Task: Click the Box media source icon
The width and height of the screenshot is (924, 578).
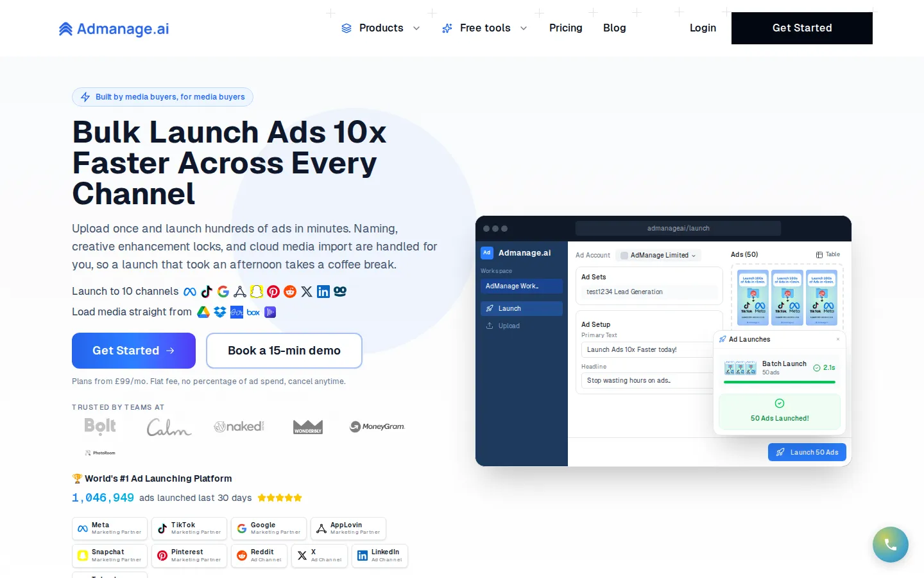Action: [x=253, y=312]
